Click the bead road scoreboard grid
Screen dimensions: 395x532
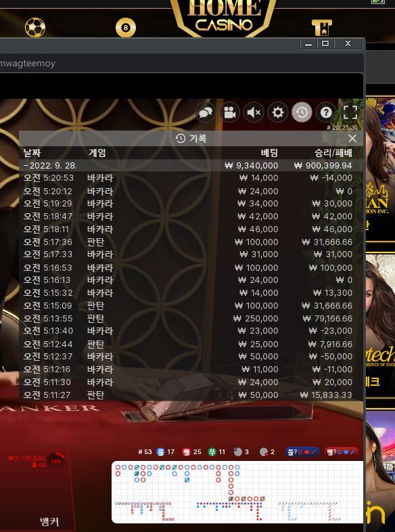(237, 491)
